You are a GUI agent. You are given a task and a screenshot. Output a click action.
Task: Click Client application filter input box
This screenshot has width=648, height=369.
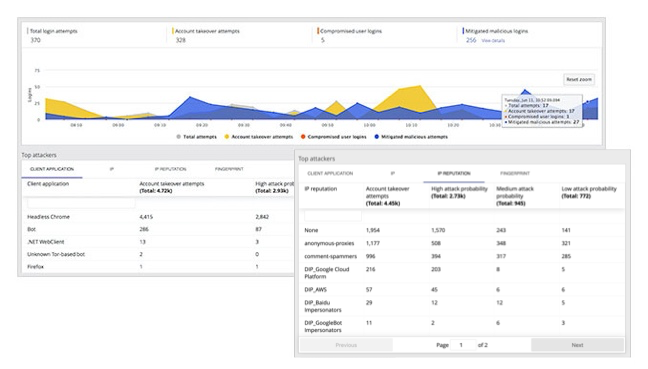coord(81,203)
